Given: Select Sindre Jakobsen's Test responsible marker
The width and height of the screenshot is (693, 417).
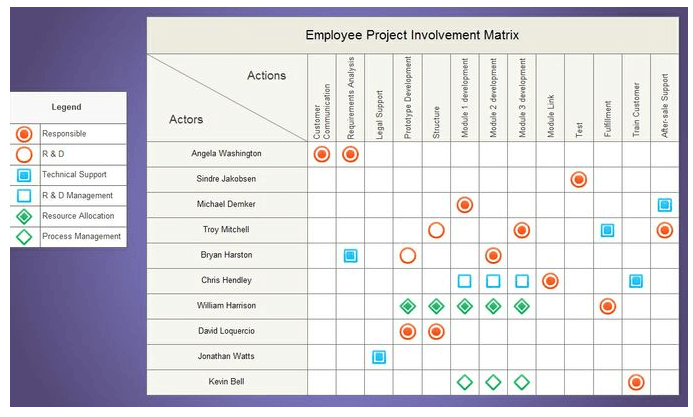Looking at the screenshot, I should coord(578,180).
